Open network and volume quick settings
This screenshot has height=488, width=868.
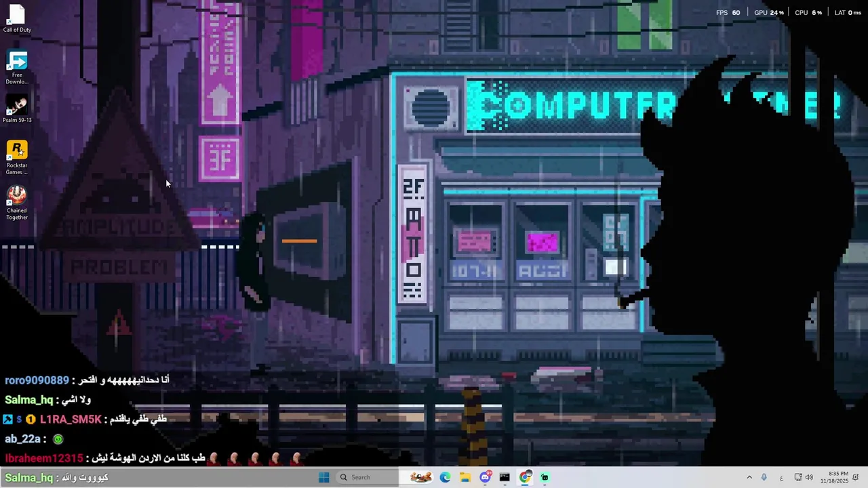pyautogui.click(x=804, y=477)
